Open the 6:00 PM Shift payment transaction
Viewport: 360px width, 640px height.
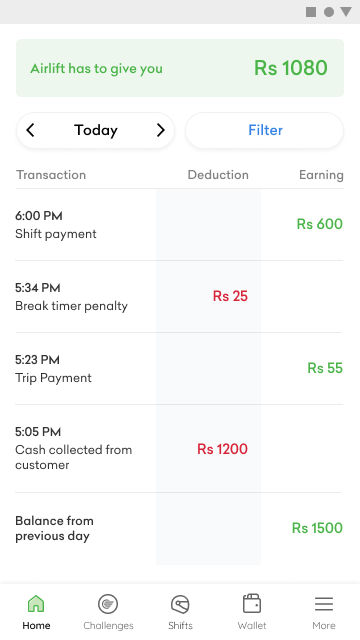pos(179,224)
